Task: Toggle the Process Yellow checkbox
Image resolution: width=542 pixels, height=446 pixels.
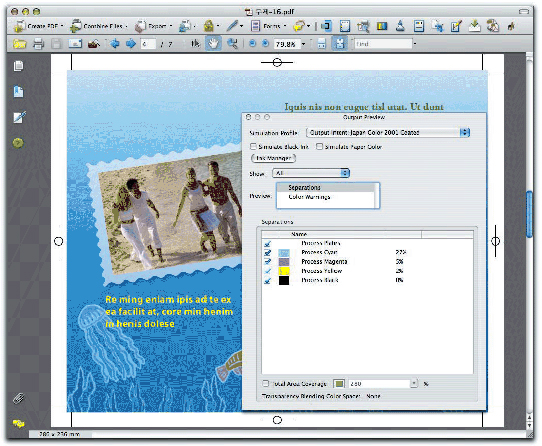Action: pos(267,271)
